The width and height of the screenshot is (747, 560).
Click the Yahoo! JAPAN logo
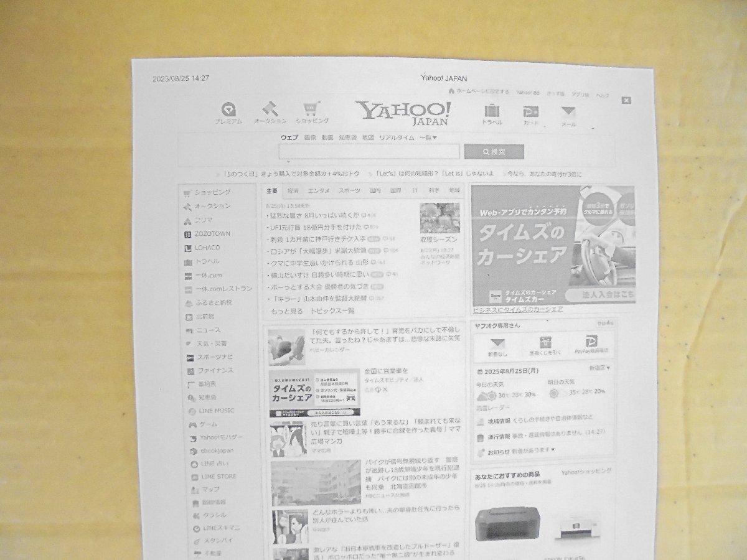click(403, 113)
